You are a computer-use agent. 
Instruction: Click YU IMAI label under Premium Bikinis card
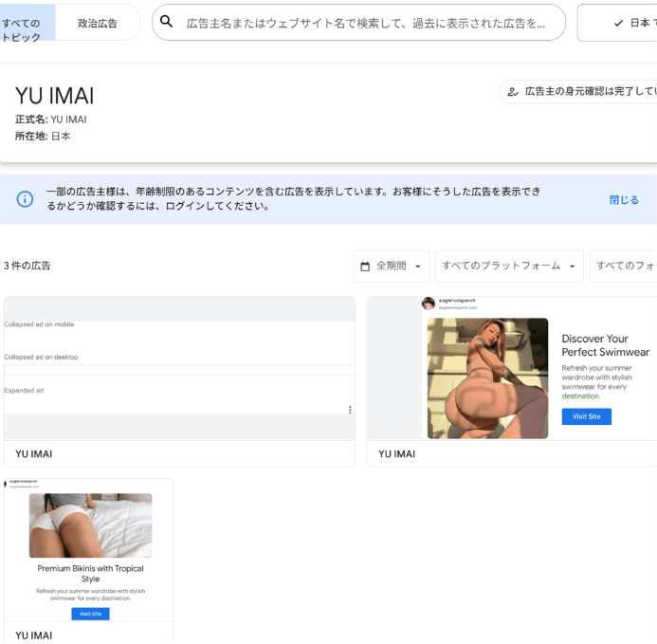tap(34, 635)
